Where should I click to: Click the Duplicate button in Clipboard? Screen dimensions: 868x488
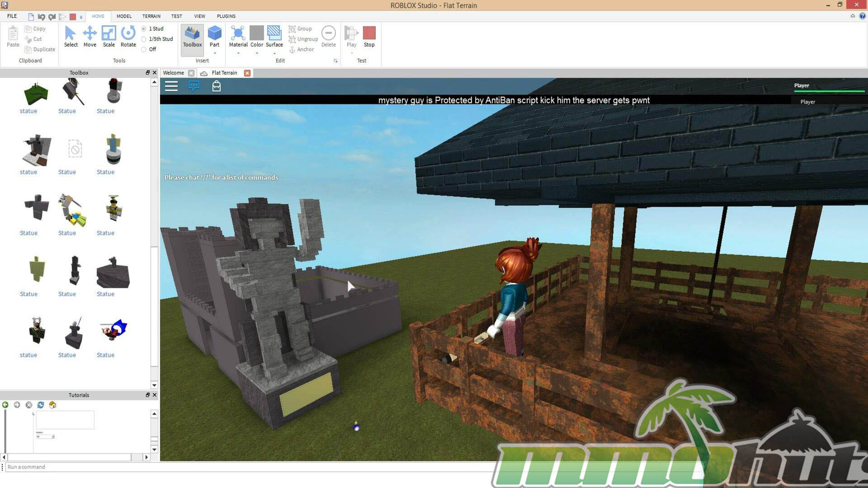tap(40, 49)
